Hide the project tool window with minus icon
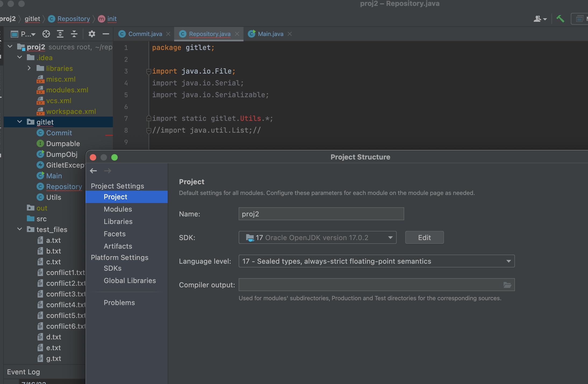The image size is (588, 384). point(106,34)
